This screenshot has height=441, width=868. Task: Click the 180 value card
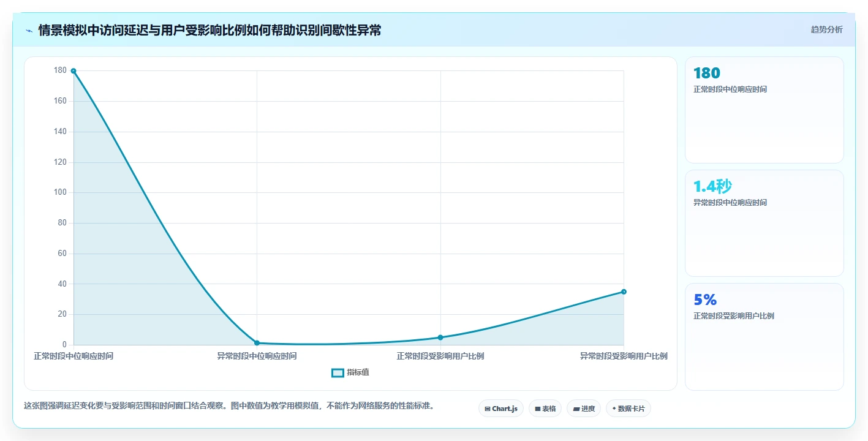coord(764,110)
